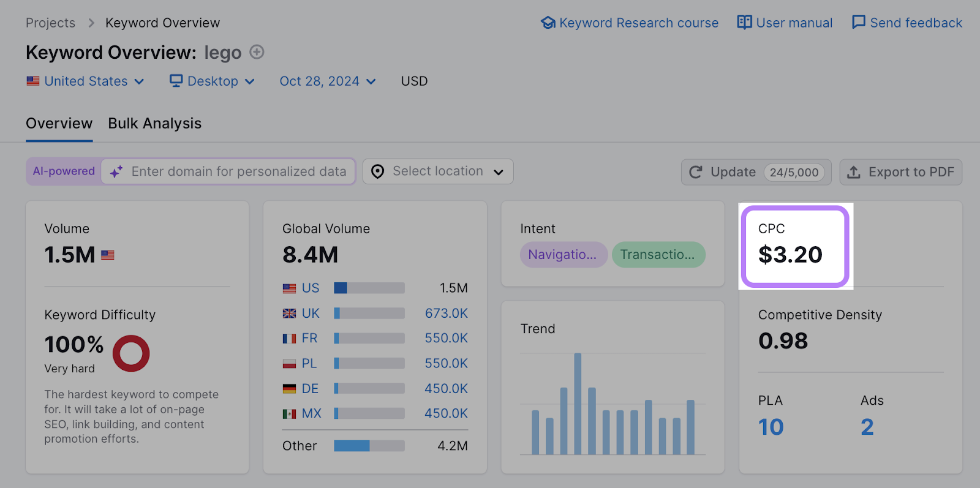Click into the personalized domain input field
This screenshot has width=980, height=488.
coord(239,172)
